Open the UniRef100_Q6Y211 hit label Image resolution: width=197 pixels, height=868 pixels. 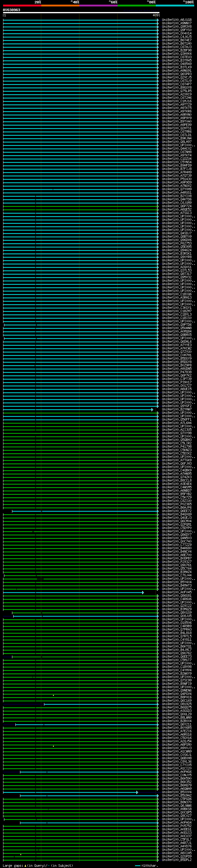tap(176, 725)
